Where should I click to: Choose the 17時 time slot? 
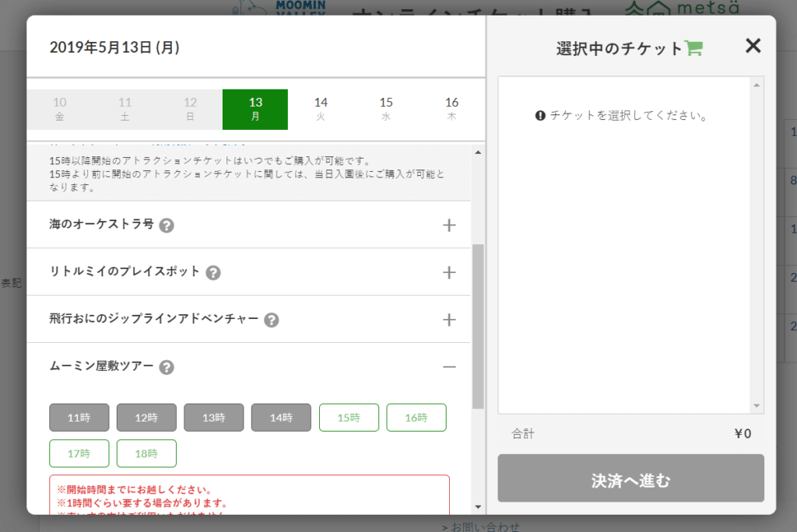click(79, 453)
